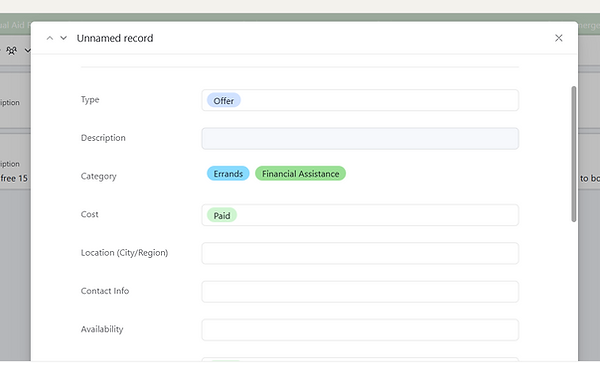Image resolution: width=600 pixels, height=376 pixels.
Task: Go to next record with down chevron
Action: (x=64, y=38)
